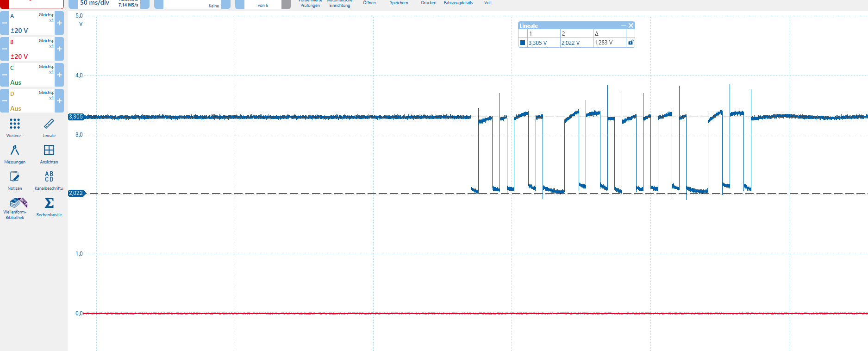Open the Kanalbeschriftung channel labels tool
This screenshot has height=351, width=868.
(49, 181)
